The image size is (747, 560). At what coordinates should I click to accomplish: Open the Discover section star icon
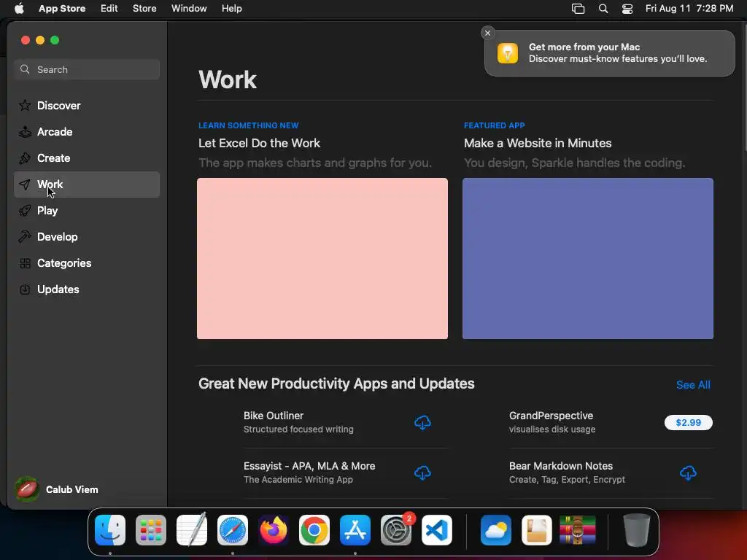click(x=25, y=105)
